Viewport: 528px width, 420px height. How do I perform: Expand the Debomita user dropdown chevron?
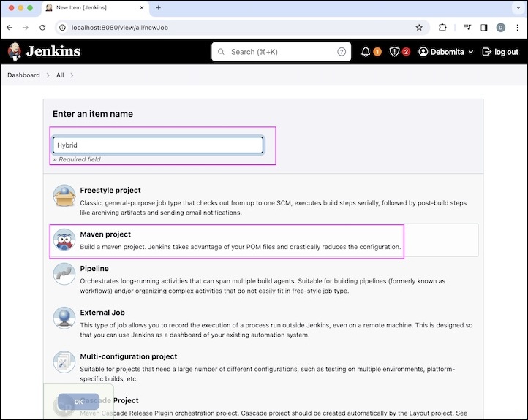[x=471, y=52]
